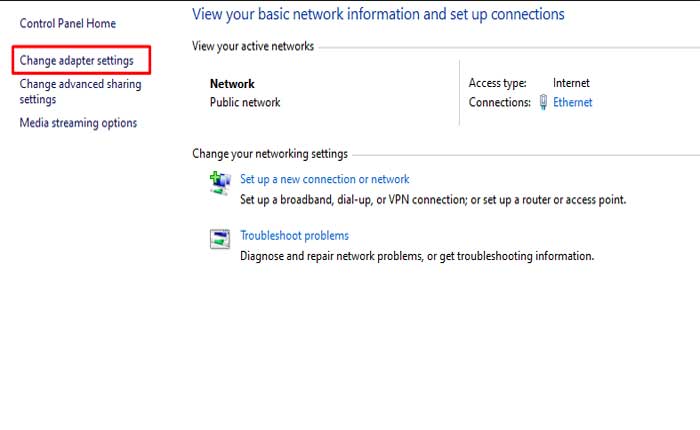The image size is (700, 430).
Task: Open the Troubleshoot problems link
Action: pyautogui.click(x=294, y=236)
